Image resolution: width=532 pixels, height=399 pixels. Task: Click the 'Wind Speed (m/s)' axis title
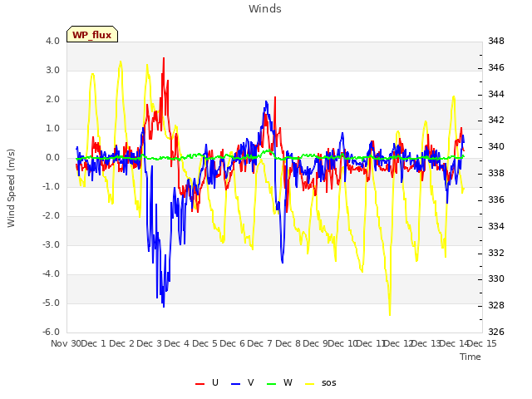click(11, 188)
